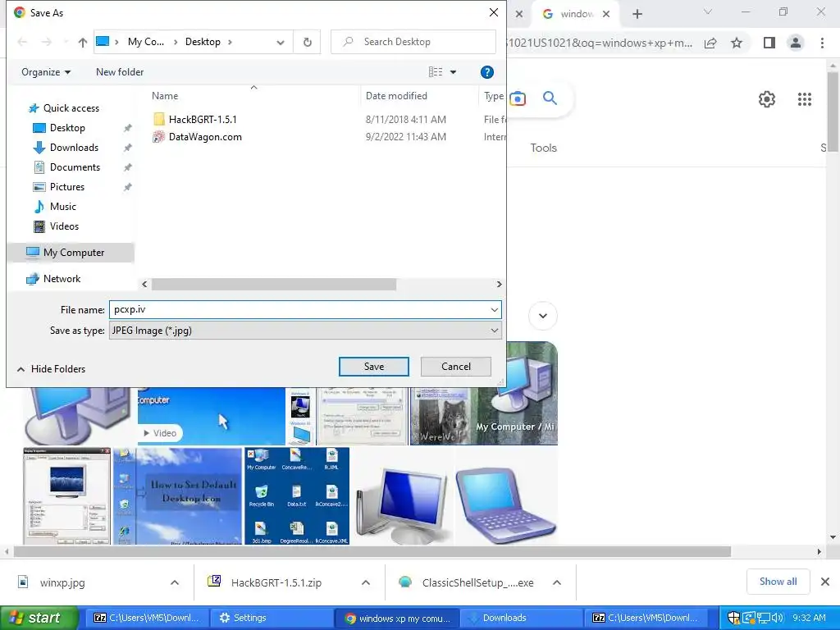Viewport: 840px width, 630px height.
Task: Expand the File name history dropdown
Action: tap(494, 309)
